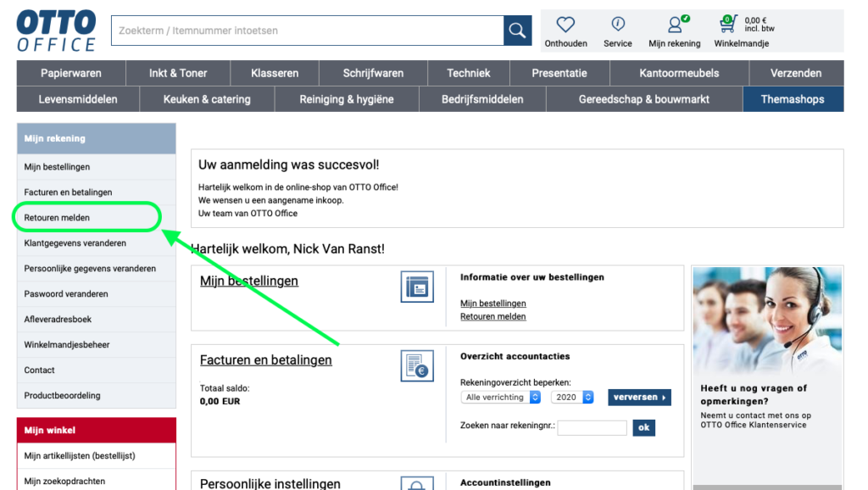
Task: Click the Mijn winkel red header
Action: 97,430
